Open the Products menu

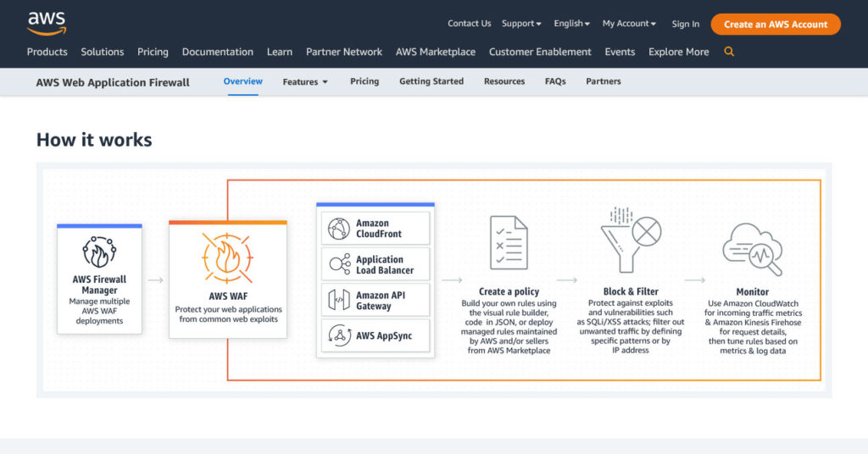pos(47,52)
